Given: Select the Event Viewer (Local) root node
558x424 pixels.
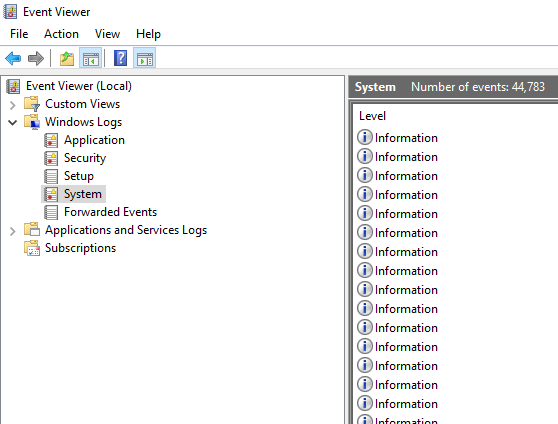Looking at the screenshot, I should click(79, 86).
